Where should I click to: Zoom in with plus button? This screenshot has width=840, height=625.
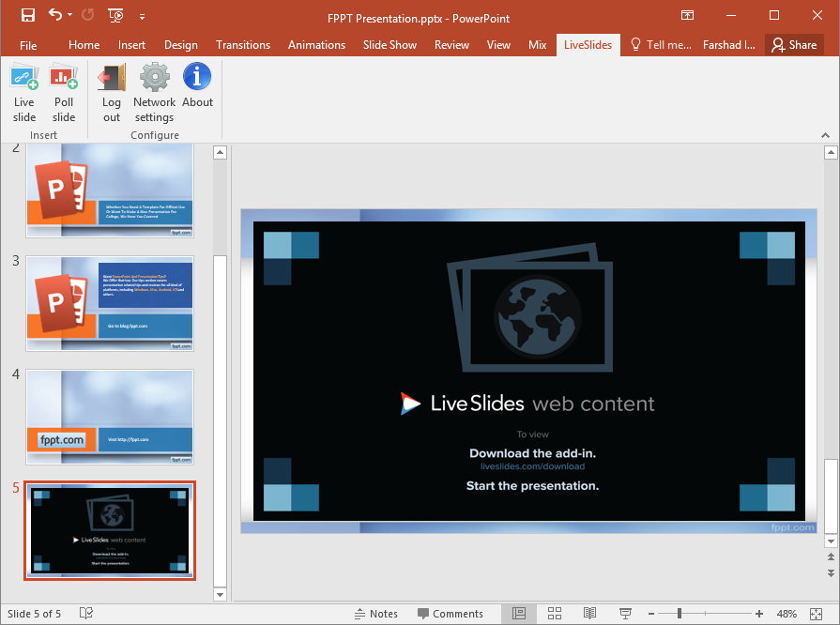pyautogui.click(x=759, y=614)
